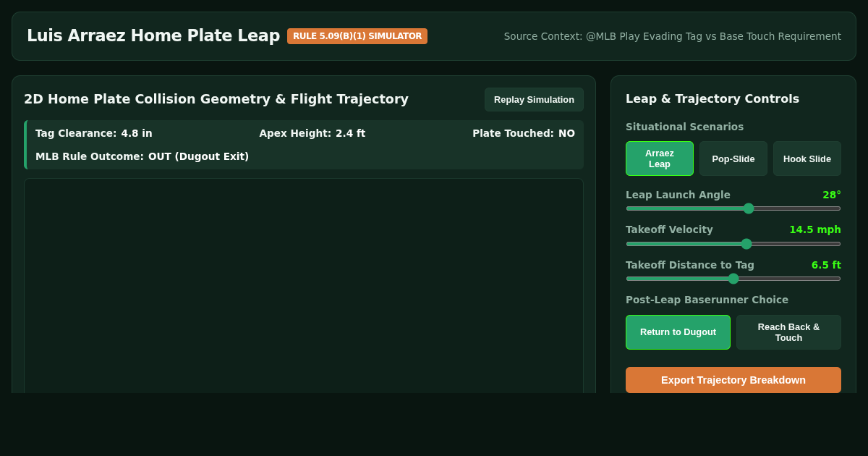Click the Tag Clearance 4.8 in readout

94,133
